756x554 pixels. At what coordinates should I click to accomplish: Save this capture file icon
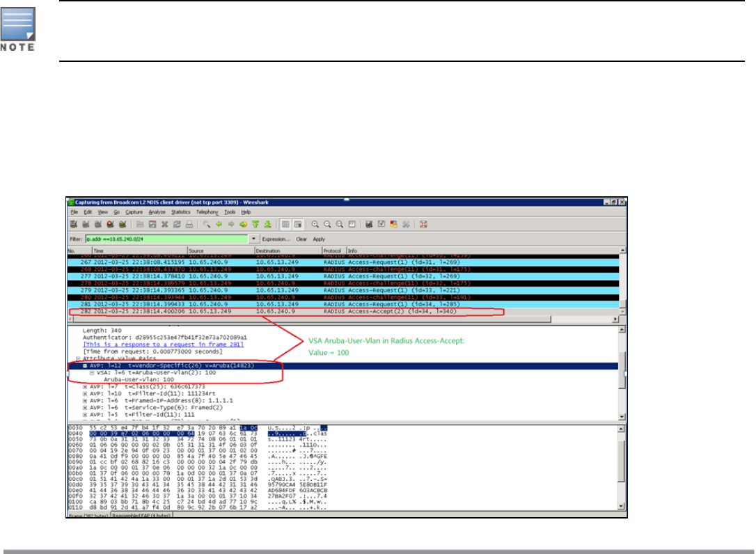(152, 224)
